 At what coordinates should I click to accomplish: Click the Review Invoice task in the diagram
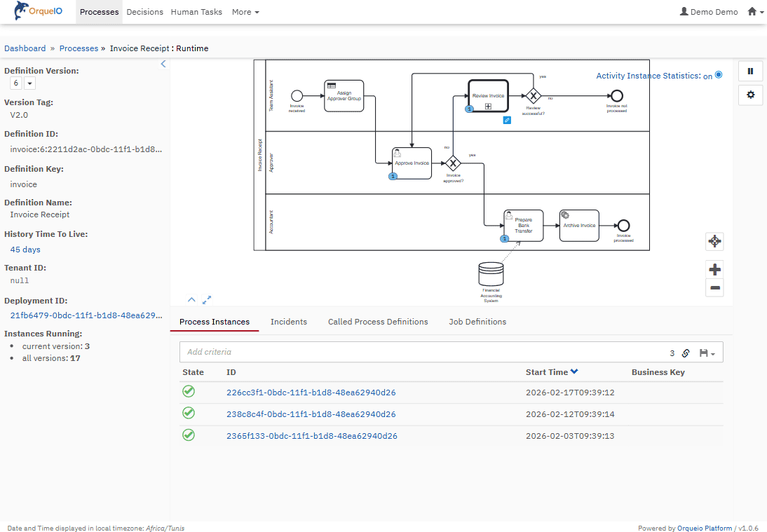pos(488,96)
